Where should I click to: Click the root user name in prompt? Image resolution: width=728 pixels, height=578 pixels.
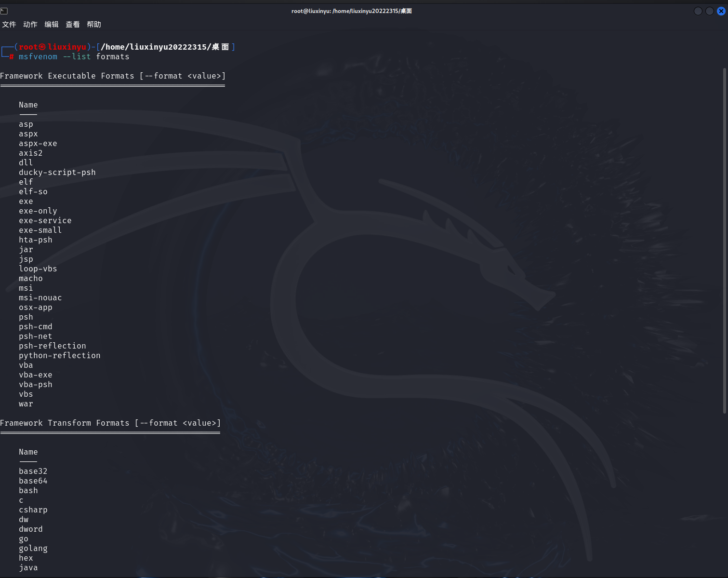(28, 47)
